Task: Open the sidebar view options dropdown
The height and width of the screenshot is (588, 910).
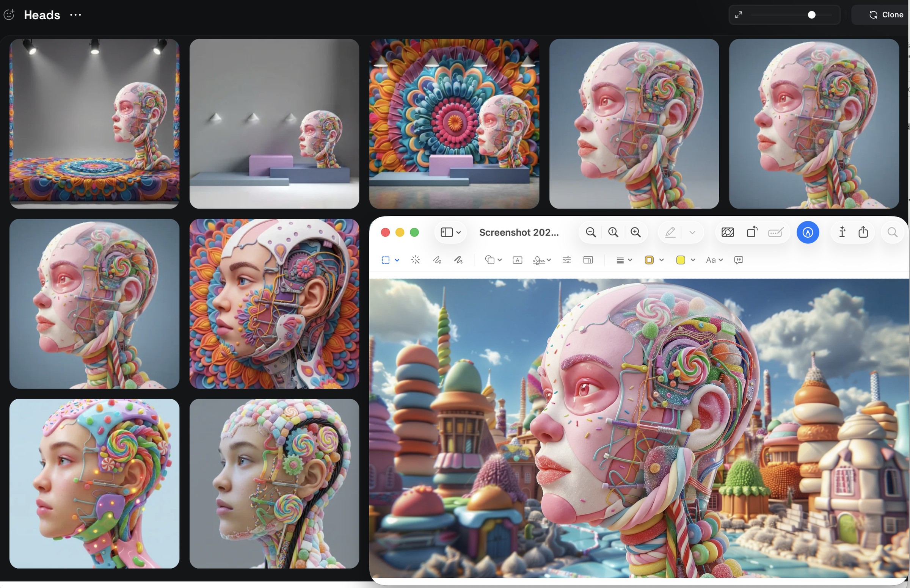Action: point(450,232)
